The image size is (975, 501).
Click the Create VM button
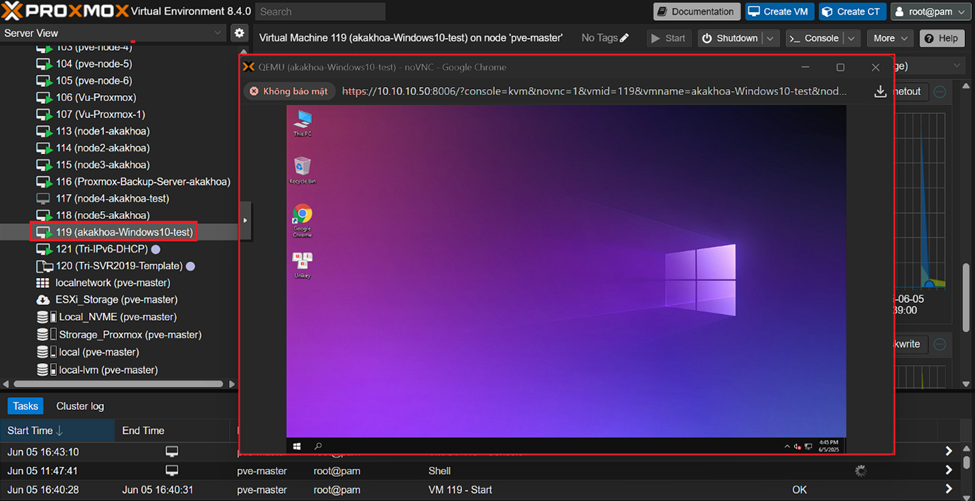[x=778, y=12]
